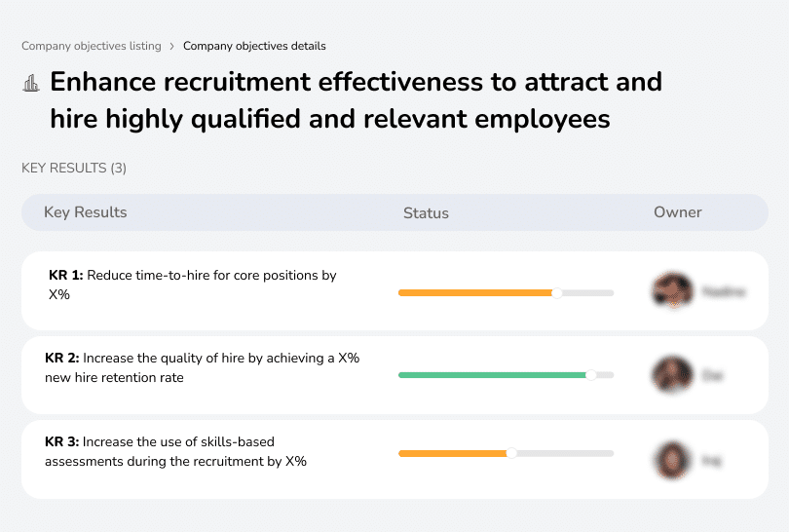Screen dimensions: 789x532
Task: Sort by the Key Results column header
Action: [86, 212]
